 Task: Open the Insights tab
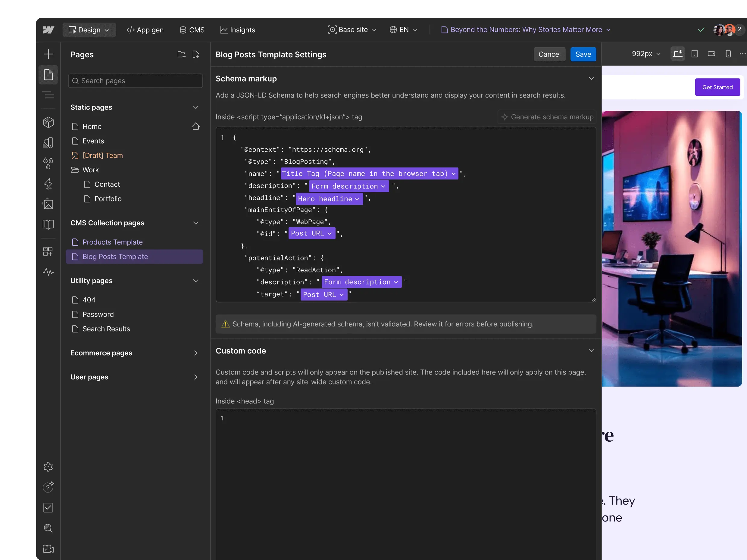[237, 30]
